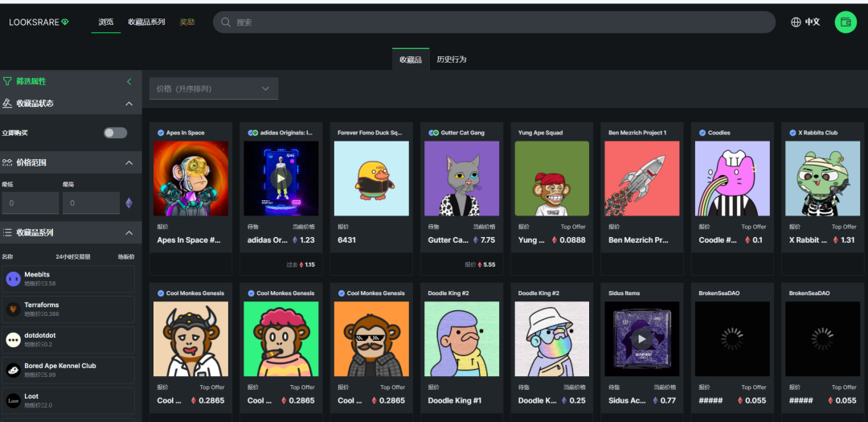
Task: Open the 价格 (升序排列) sort dropdown
Action: (214, 88)
